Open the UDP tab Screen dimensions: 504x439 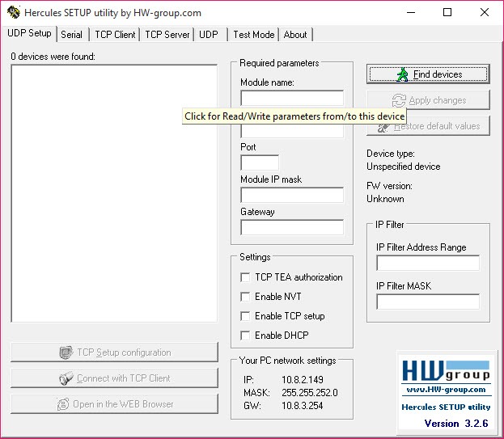point(209,35)
